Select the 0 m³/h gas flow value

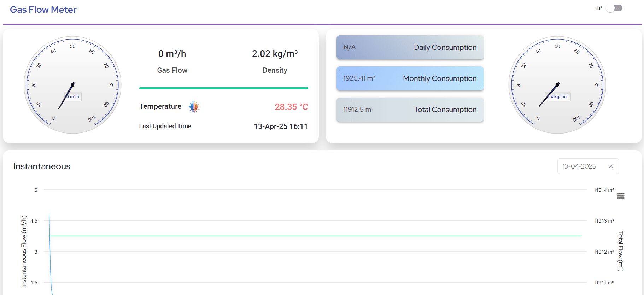pyautogui.click(x=172, y=54)
